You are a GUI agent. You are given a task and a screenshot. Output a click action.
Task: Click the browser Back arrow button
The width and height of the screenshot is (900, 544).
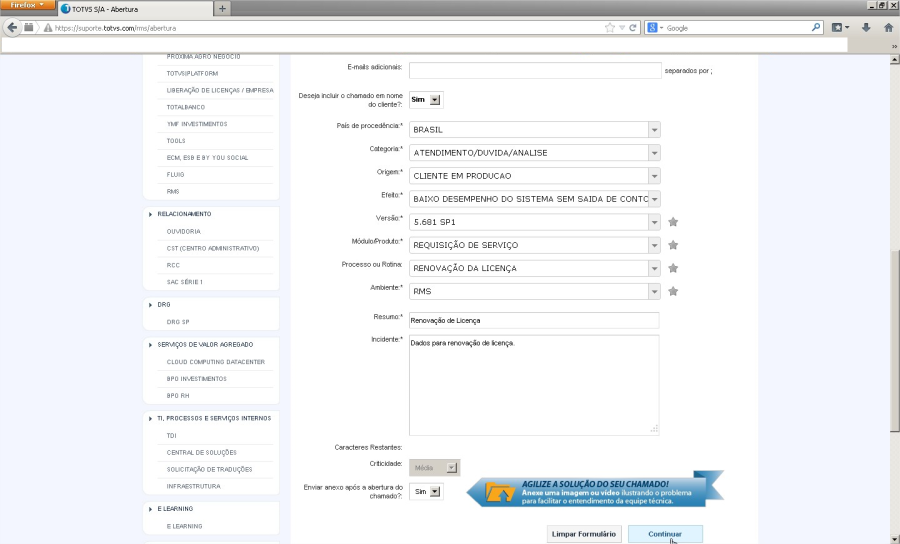coord(12,28)
